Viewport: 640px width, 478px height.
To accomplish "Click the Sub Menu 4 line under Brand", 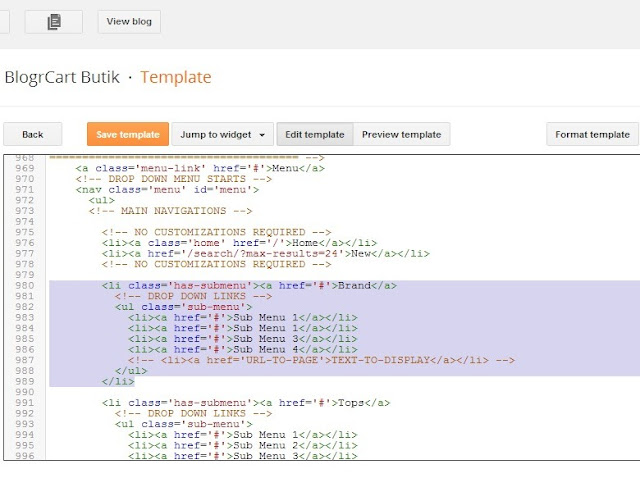I will (243, 349).
